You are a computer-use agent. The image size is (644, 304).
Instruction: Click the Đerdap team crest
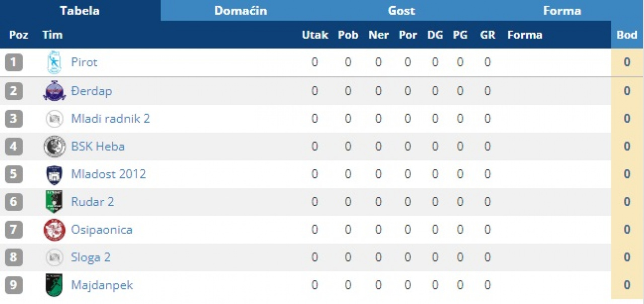coord(54,91)
